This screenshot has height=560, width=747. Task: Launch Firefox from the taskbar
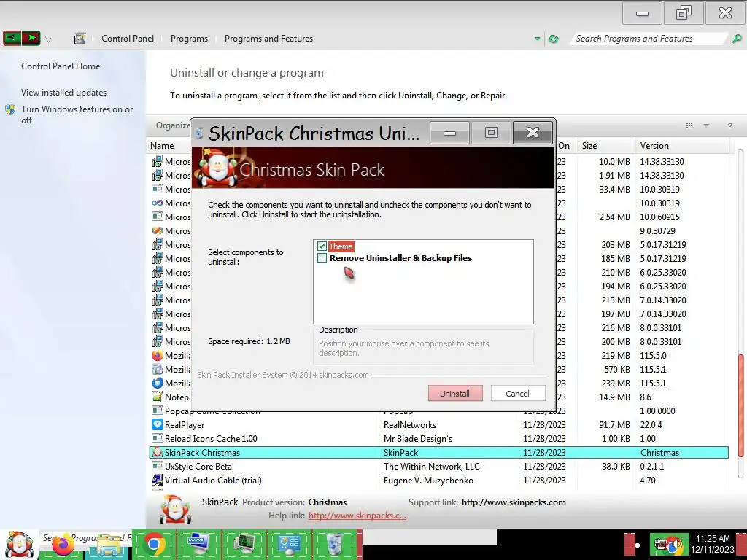[63, 544]
